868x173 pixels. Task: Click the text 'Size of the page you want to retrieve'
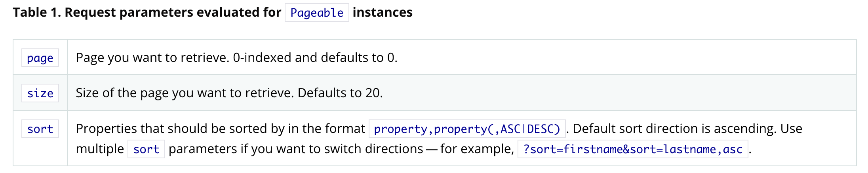(x=184, y=93)
